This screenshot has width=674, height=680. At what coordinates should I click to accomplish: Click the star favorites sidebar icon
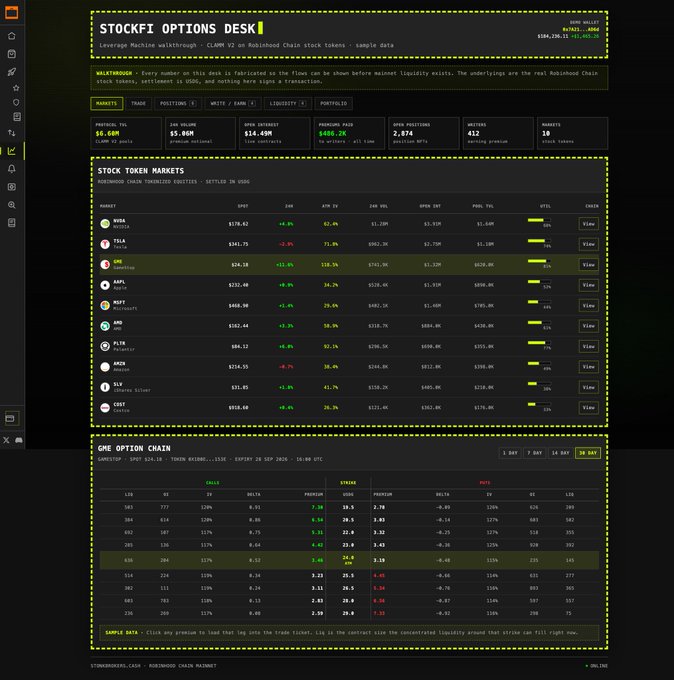16,88
